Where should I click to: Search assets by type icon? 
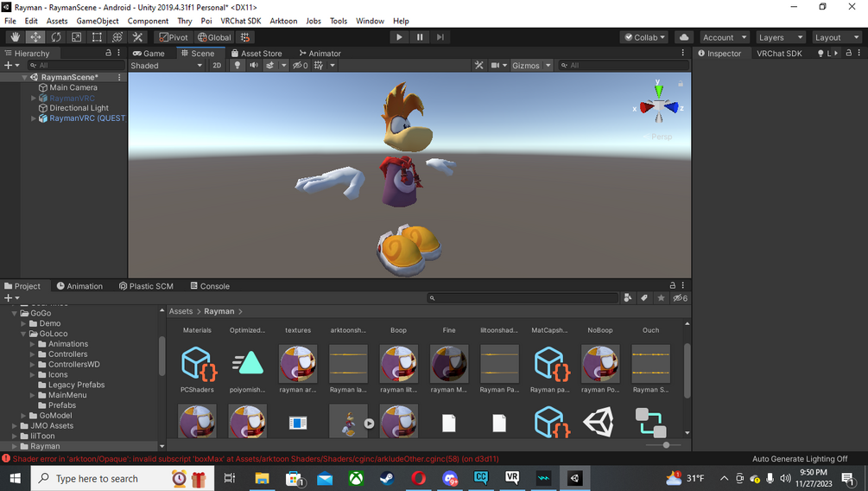pyautogui.click(x=628, y=298)
